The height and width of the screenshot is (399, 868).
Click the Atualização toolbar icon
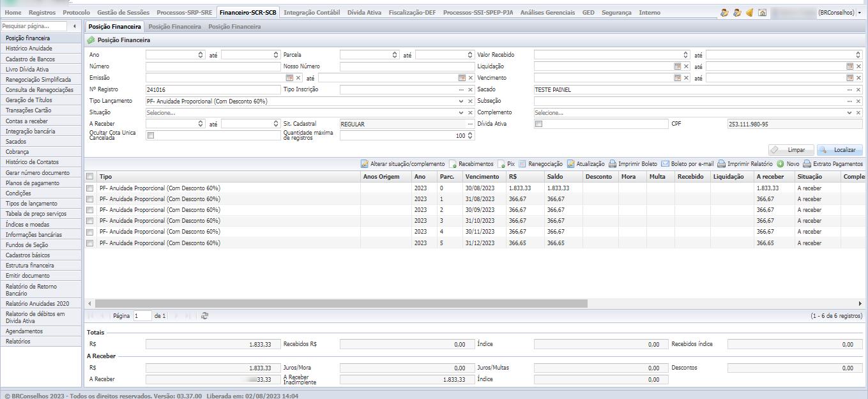570,164
